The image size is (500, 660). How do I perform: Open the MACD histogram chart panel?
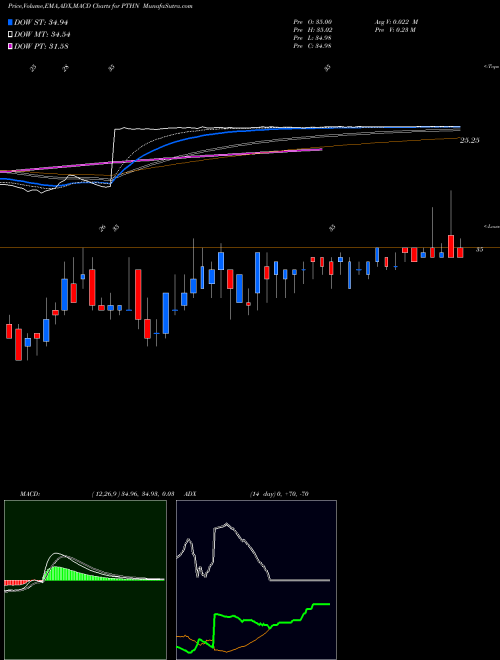(85, 580)
